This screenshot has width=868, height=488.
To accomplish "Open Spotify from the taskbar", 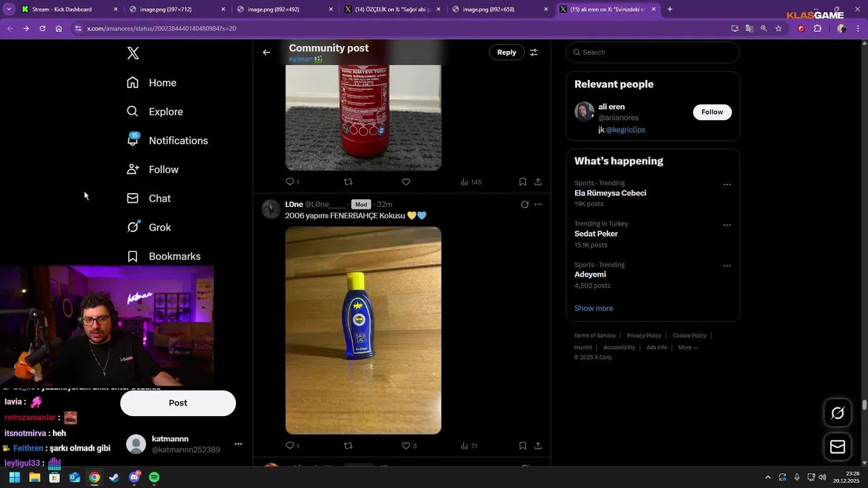I will tap(154, 477).
